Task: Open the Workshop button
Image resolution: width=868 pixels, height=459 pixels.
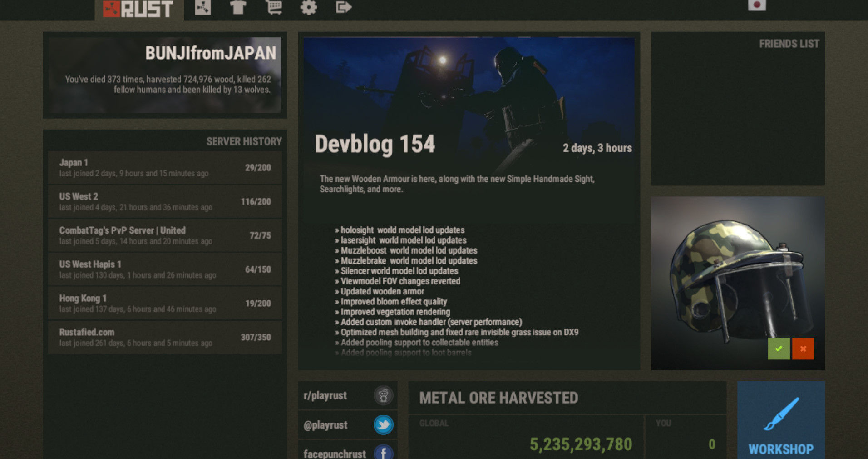Action: 781,420
